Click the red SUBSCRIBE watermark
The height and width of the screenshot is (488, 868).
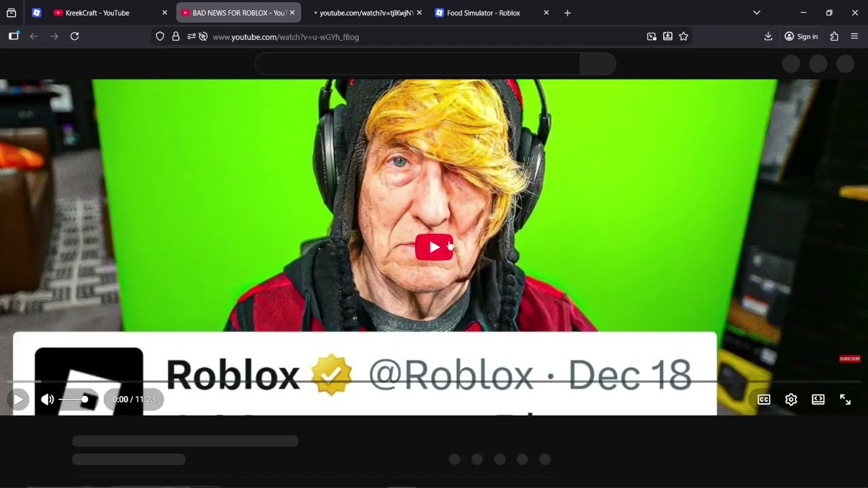click(x=850, y=359)
